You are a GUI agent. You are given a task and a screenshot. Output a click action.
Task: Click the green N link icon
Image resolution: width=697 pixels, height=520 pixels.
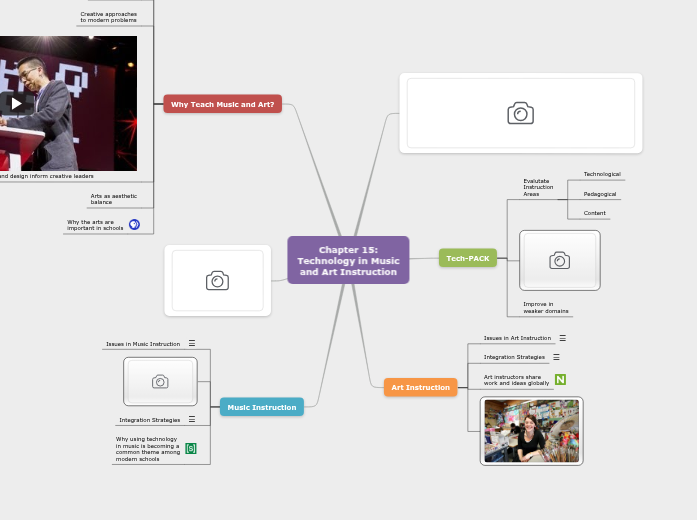coord(560,379)
